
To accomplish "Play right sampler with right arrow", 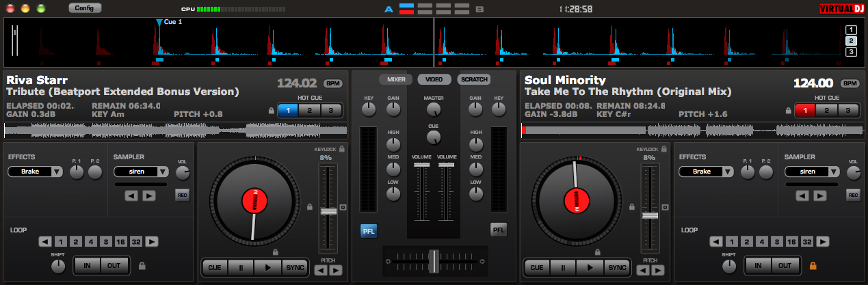I will point(819,196).
